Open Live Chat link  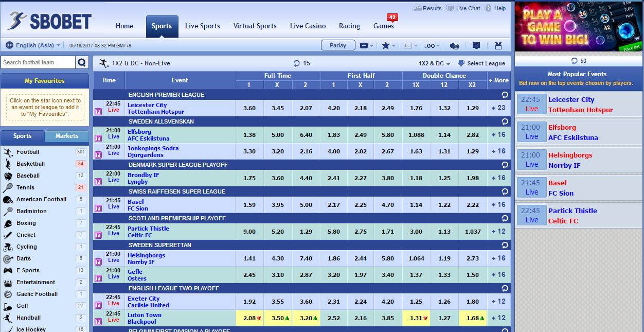(463, 8)
